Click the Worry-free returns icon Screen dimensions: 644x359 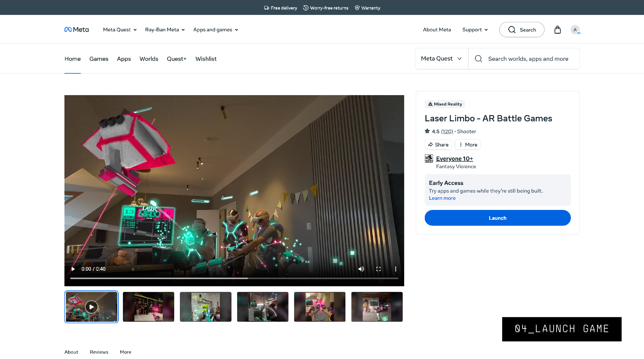(306, 8)
